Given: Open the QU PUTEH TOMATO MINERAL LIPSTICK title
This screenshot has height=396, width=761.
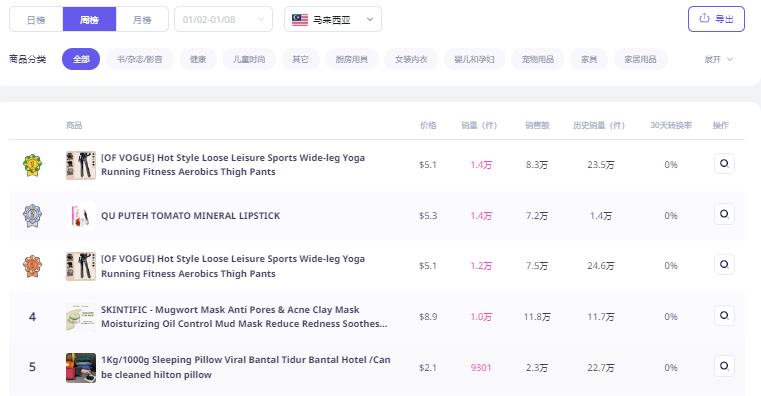Looking at the screenshot, I should coord(191,215).
